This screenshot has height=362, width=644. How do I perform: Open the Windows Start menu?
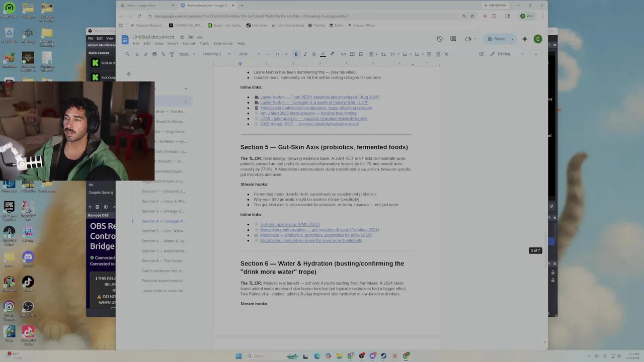click(x=238, y=356)
